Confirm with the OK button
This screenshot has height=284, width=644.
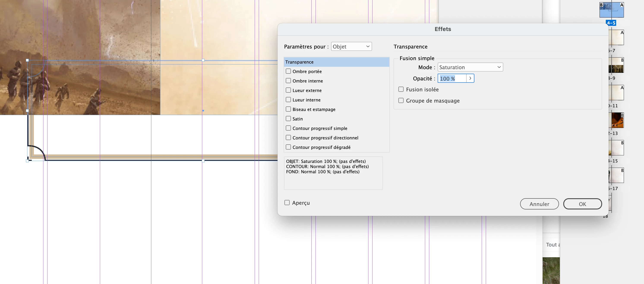[x=582, y=204]
